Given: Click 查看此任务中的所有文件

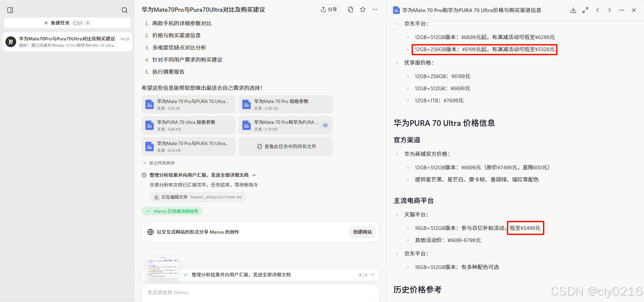Looking at the screenshot, I should (x=286, y=146).
